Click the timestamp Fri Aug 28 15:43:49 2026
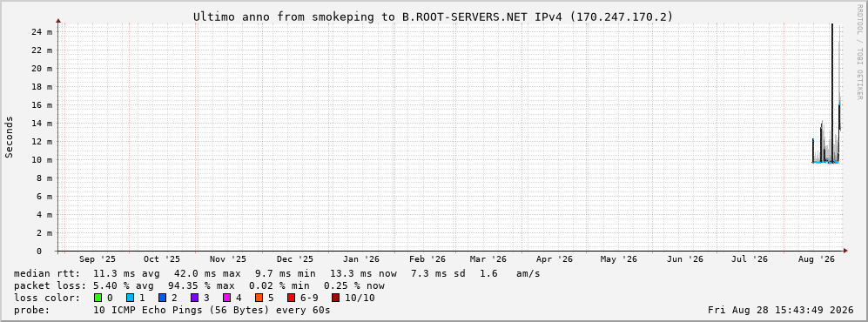The height and width of the screenshot is (322, 868). point(781,310)
